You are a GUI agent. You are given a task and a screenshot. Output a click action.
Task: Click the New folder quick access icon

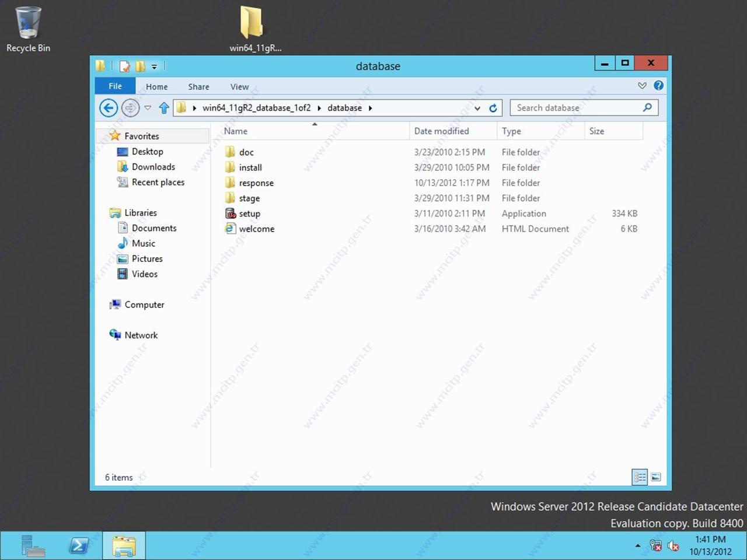pyautogui.click(x=140, y=66)
